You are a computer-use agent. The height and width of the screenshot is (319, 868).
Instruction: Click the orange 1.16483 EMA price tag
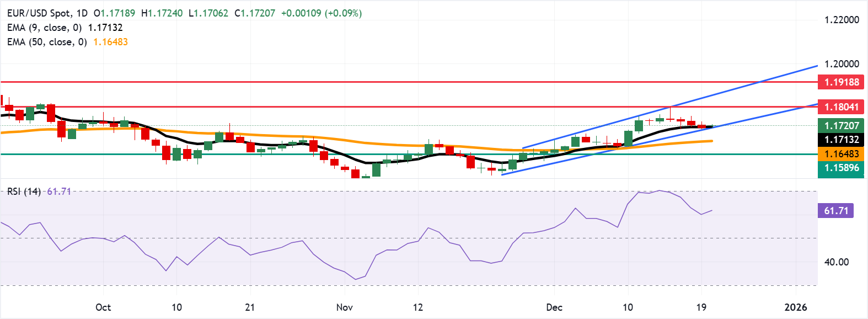[x=842, y=154]
